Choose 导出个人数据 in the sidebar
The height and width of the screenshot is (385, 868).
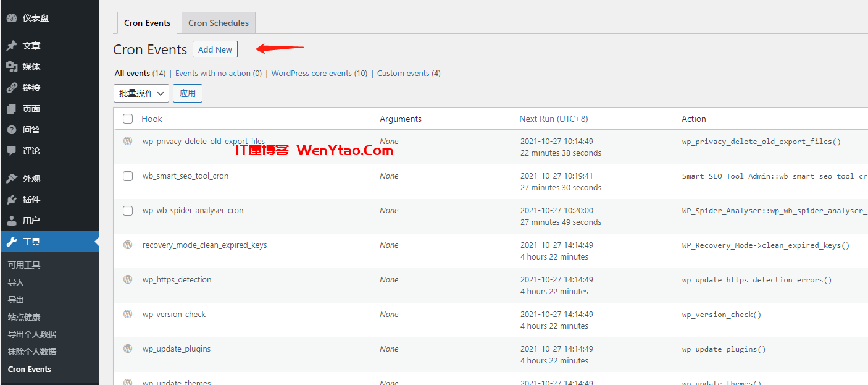coord(32,334)
